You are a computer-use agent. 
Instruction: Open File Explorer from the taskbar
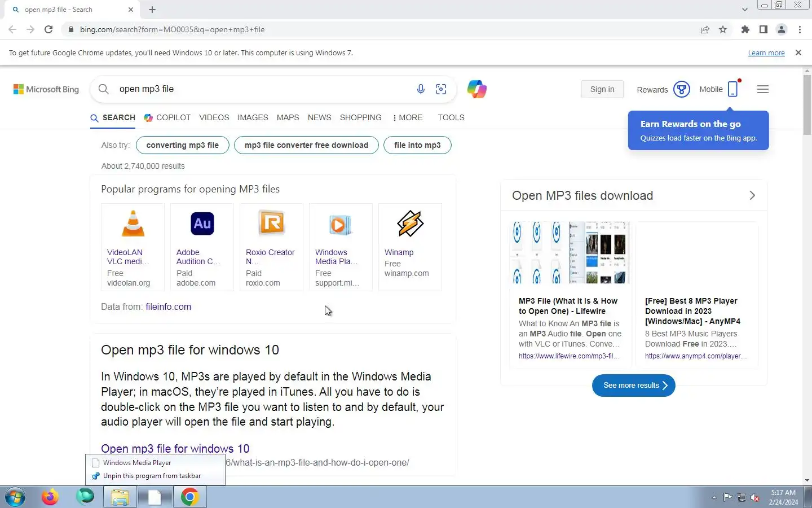[120, 497]
